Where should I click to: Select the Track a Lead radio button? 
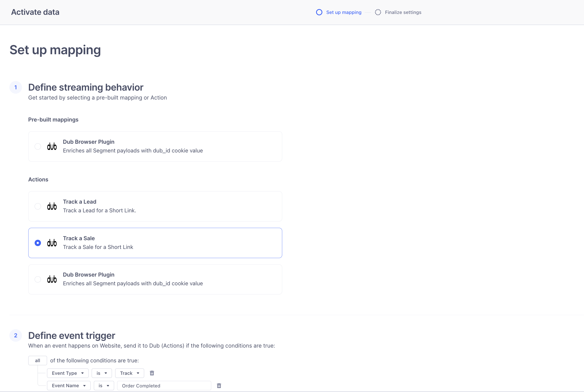38,206
